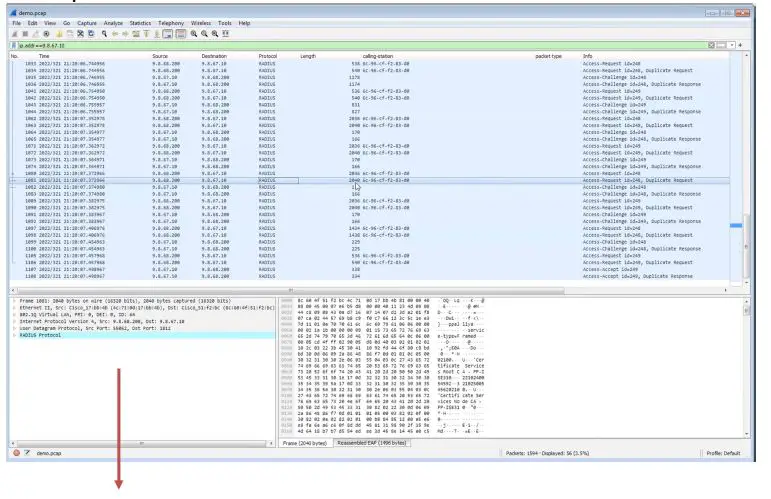Click the stop capture toolbar icon
Screen dimensions: 771x499
click(x=25, y=34)
